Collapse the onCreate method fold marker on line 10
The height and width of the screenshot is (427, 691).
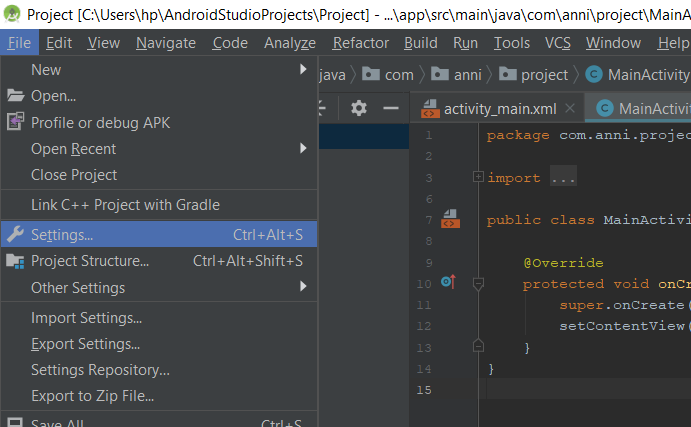coord(478,284)
